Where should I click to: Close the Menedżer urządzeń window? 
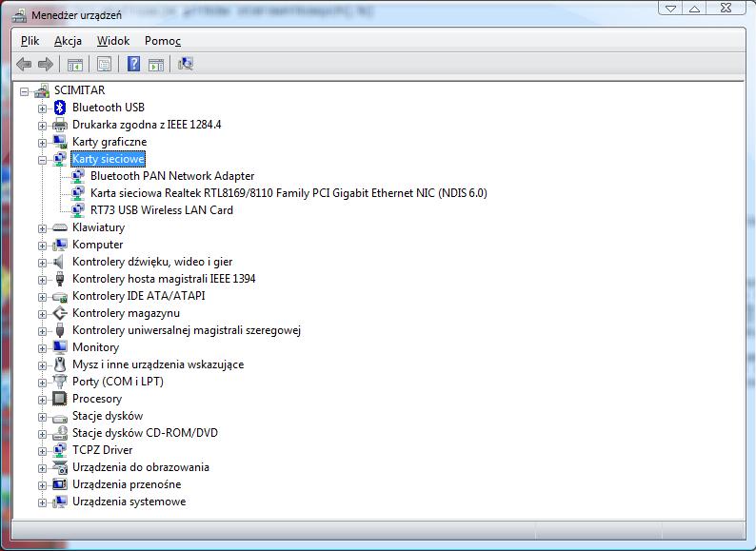[726, 8]
